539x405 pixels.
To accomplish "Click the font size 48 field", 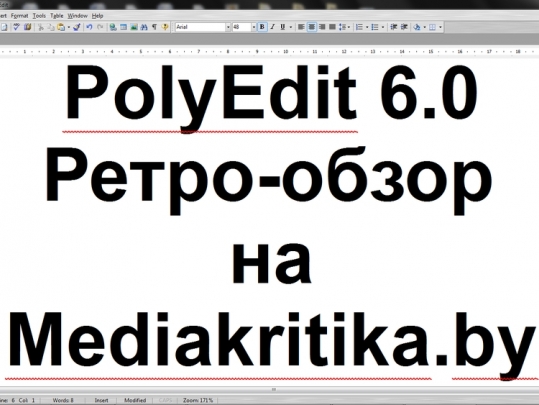I will (242, 27).
